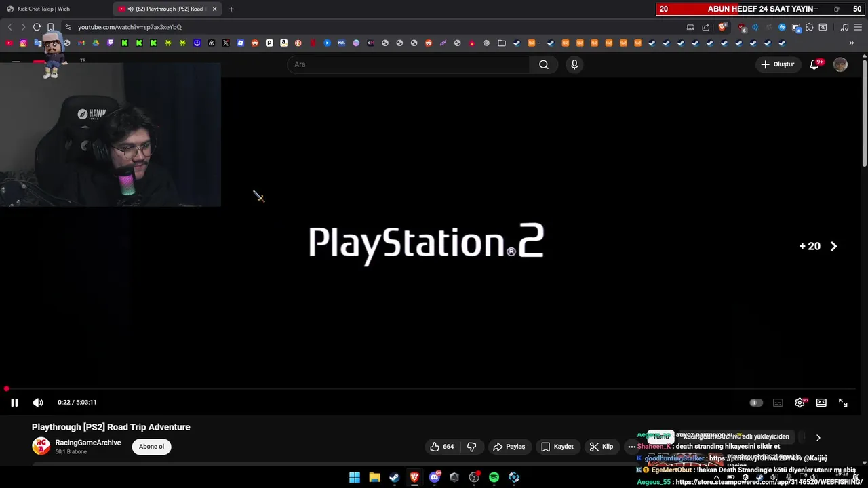This screenshot has width=868, height=488.
Task: Open Brave Shields lion icon
Action: (722, 27)
